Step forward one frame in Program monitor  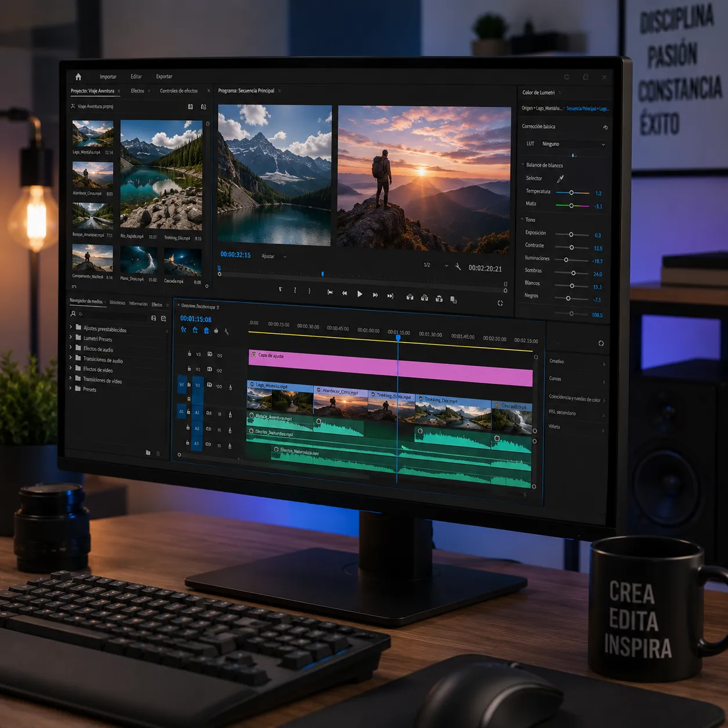coord(375,295)
